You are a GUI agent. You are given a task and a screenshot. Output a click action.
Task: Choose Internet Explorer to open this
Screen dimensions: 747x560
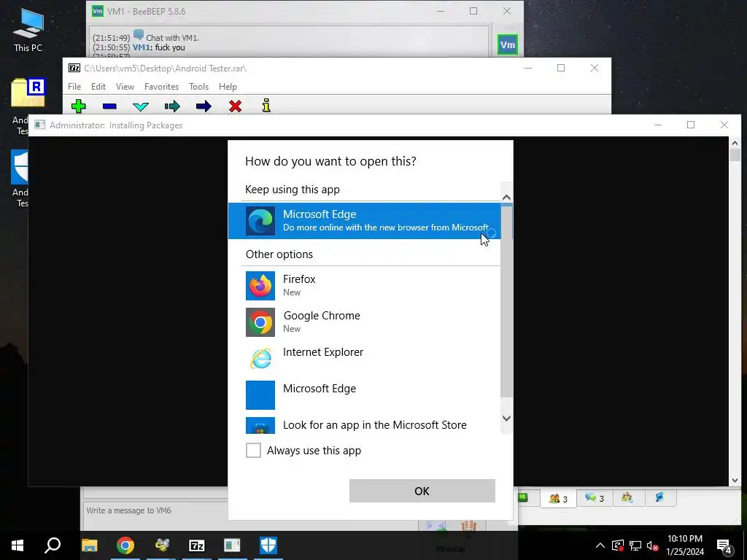click(x=365, y=358)
